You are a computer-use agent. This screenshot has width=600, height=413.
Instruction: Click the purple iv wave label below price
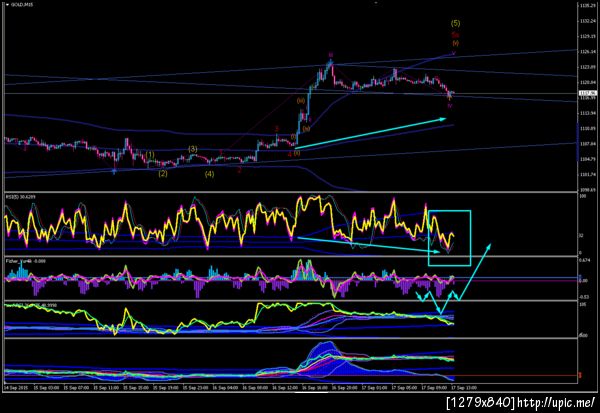click(450, 105)
